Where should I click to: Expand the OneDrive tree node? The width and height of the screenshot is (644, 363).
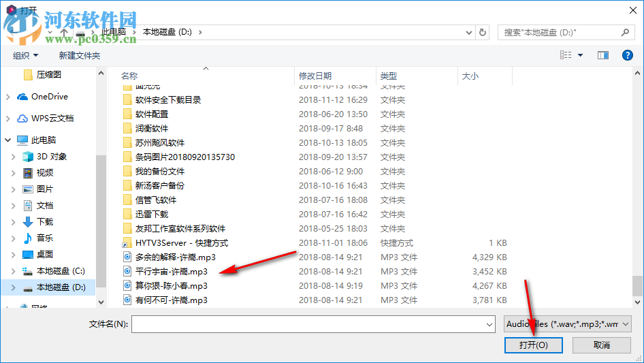click(x=7, y=97)
